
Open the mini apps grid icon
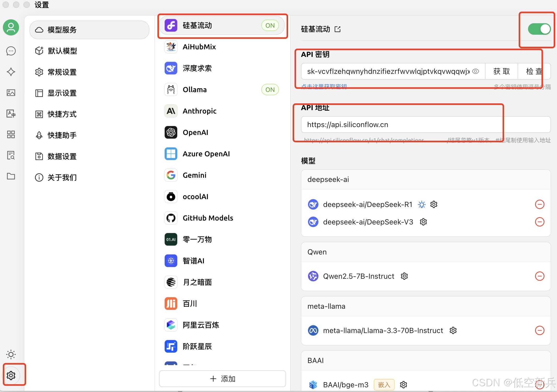[11, 134]
